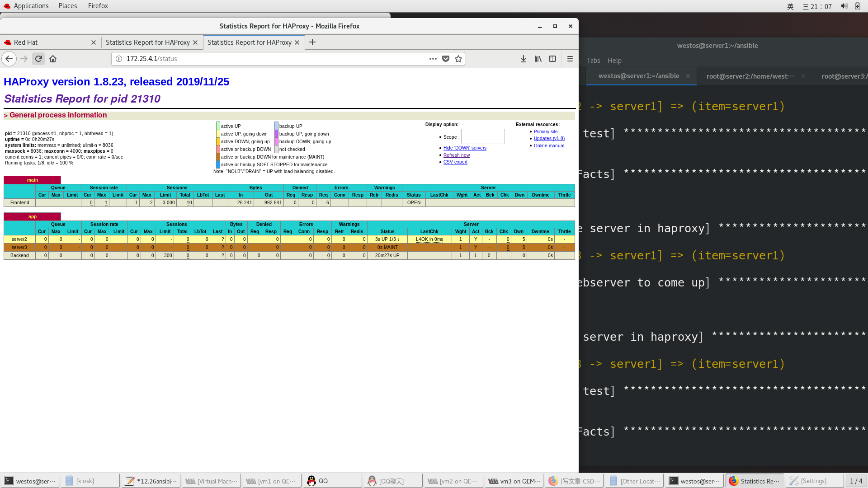Open QQ from taskbar
Image resolution: width=868 pixels, height=488 pixels.
click(332, 481)
